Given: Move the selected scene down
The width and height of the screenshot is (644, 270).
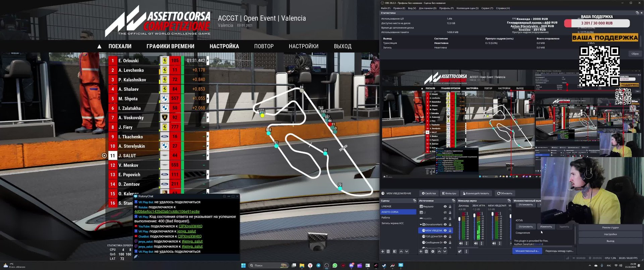Looking at the screenshot, I should coord(407,251).
